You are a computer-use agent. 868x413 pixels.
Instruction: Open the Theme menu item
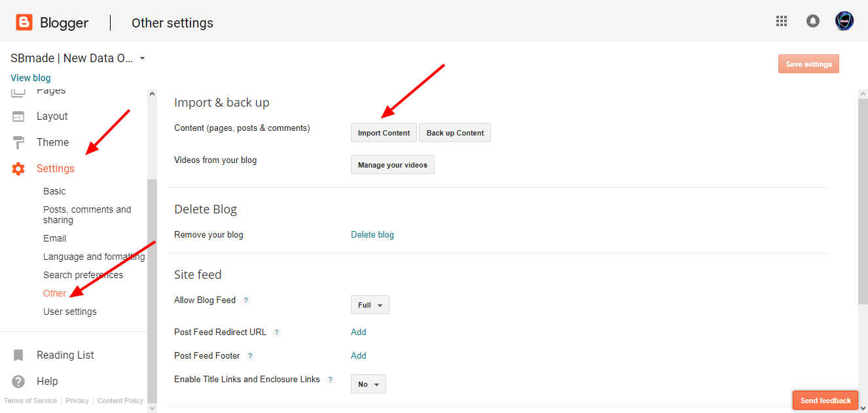pos(53,143)
